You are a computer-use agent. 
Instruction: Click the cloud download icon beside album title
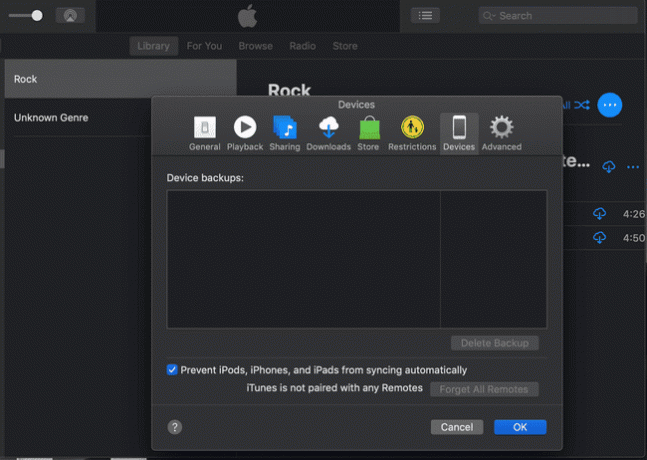coord(609,167)
